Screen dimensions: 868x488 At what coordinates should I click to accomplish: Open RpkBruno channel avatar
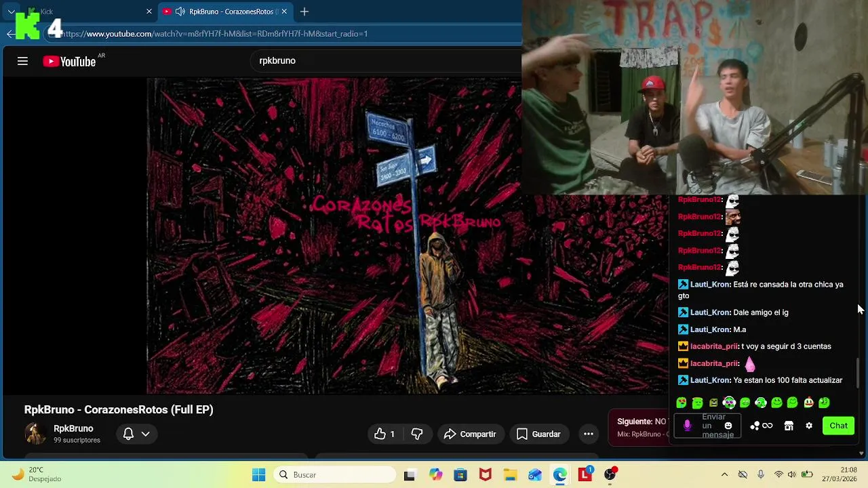[35, 434]
